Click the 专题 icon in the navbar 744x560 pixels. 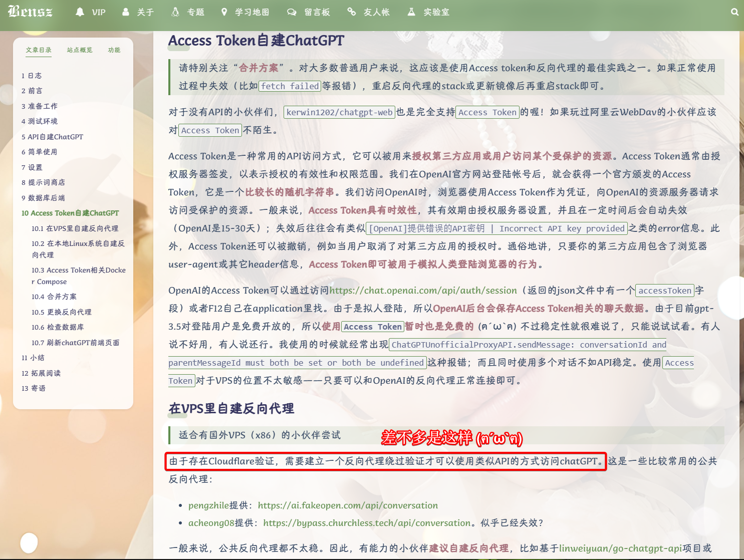click(176, 12)
